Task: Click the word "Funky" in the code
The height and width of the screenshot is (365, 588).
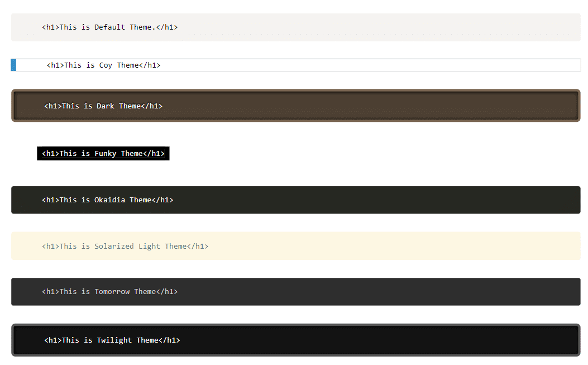Action: coord(105,154)
